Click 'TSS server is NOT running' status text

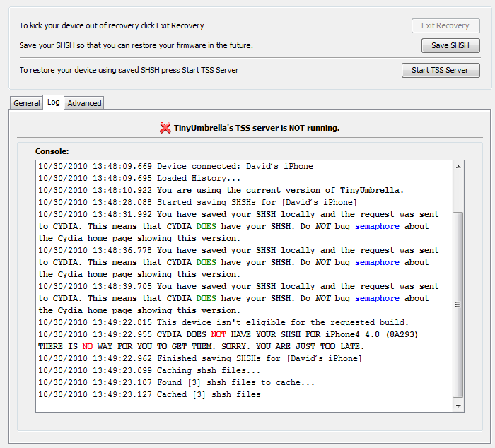257,128
